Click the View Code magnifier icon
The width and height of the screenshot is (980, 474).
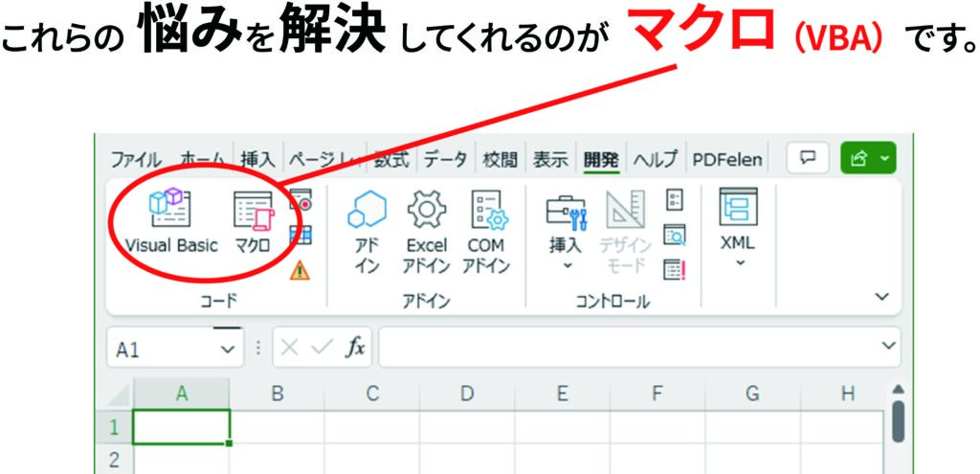(x=675, y=235)
